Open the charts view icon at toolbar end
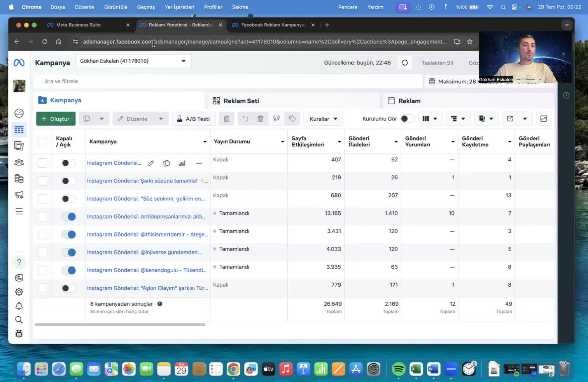The height and width of the screenshot is (382, 588). [x=544, y=119]
